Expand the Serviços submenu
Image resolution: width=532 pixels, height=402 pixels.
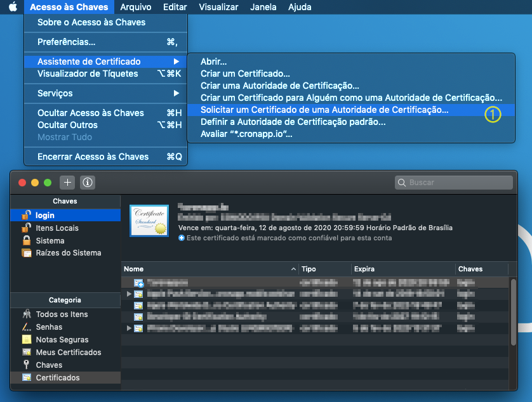(x=106, y=93)
